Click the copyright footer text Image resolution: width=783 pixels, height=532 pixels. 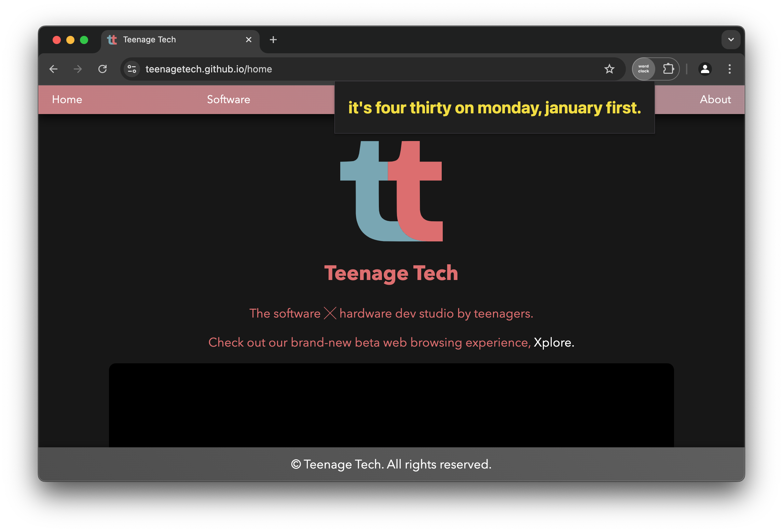pyautogui.click(x=391, y=464)
